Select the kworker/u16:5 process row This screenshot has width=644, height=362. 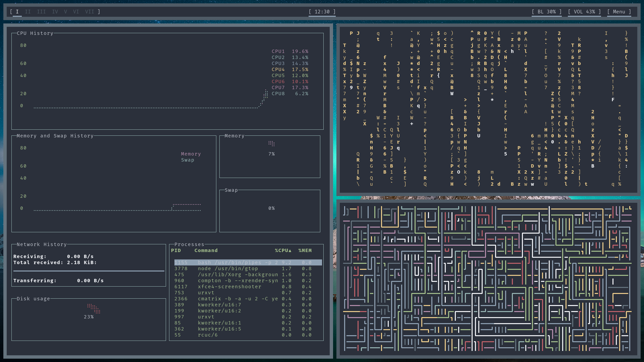[x=248, y=329]
